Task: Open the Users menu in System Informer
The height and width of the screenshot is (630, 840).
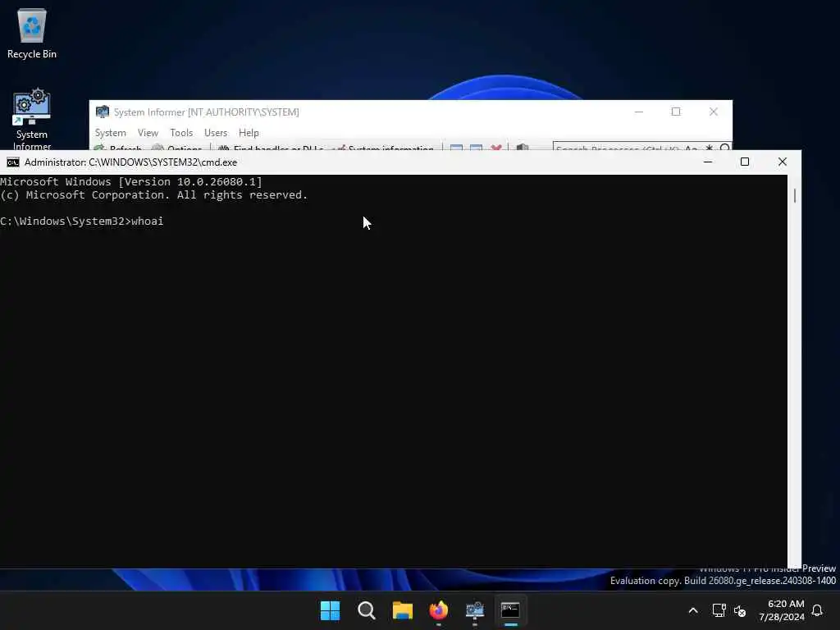Action: [x=216, y=133]
